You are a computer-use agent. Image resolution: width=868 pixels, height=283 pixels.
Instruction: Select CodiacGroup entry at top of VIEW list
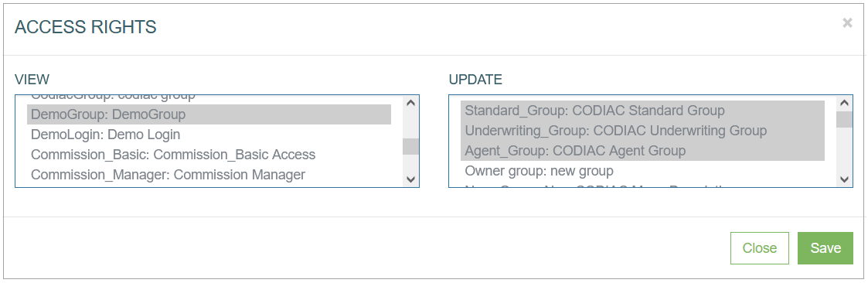209,98
